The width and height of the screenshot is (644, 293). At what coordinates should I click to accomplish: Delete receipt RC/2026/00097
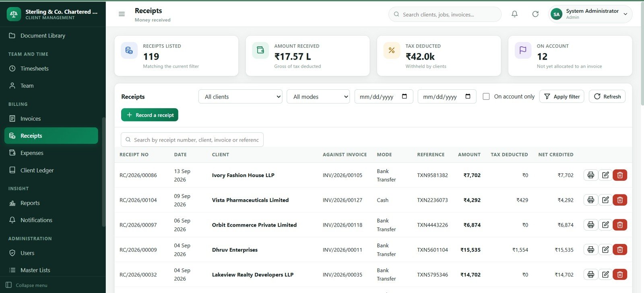coord(620,225)
